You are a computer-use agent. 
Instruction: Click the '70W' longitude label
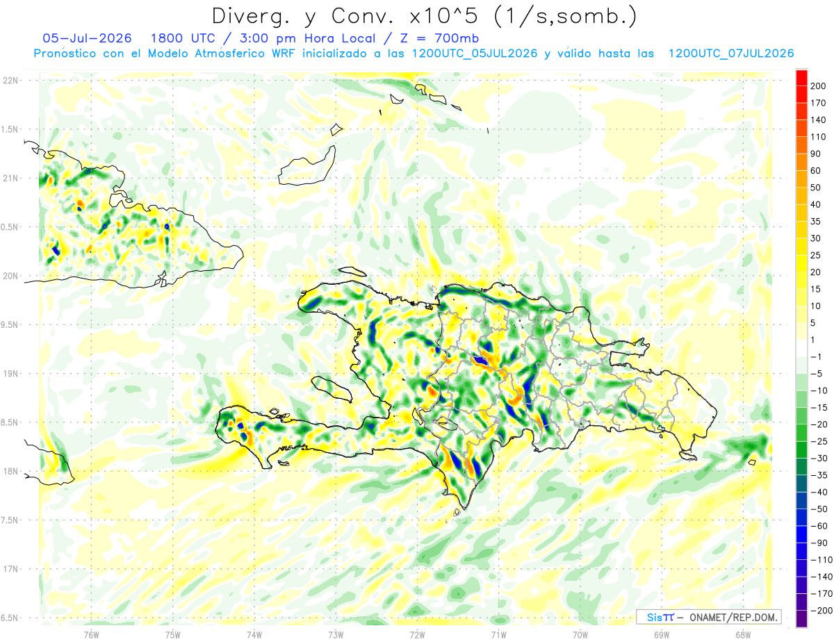click(x=580, y=634)
